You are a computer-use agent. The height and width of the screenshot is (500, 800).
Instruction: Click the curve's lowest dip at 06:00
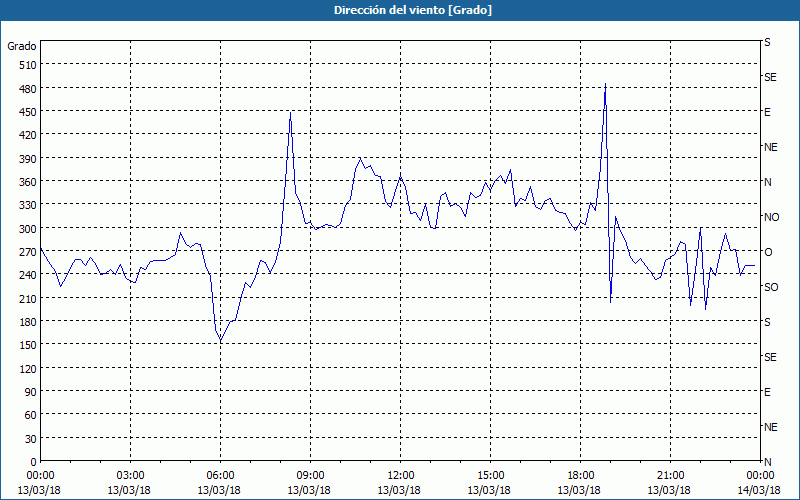coord(220,340)
